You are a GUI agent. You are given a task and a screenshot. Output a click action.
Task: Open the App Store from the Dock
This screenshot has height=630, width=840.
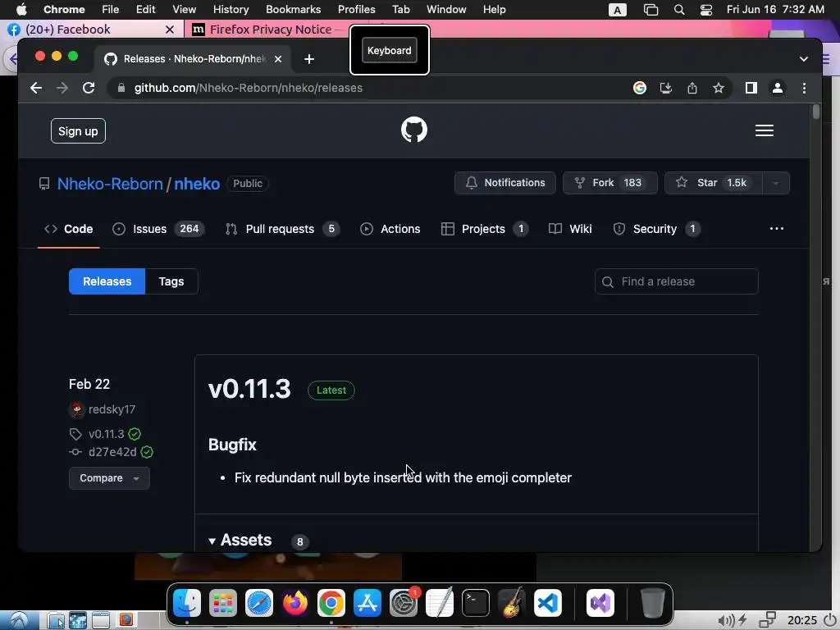367,603
